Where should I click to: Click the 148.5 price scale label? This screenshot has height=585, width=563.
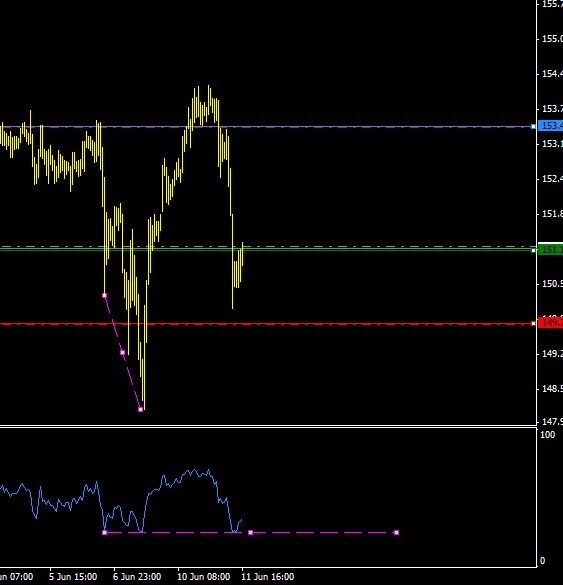point(552,389)
